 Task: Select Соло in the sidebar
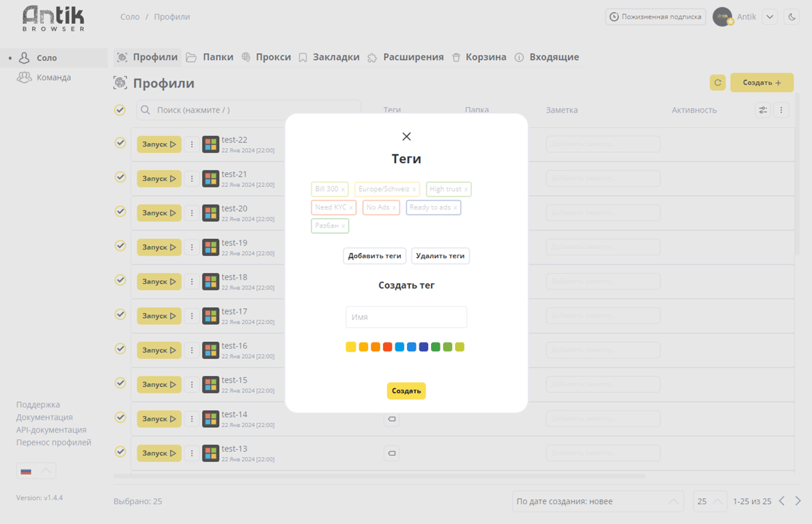pyautogui.click(x=54, y=58)
